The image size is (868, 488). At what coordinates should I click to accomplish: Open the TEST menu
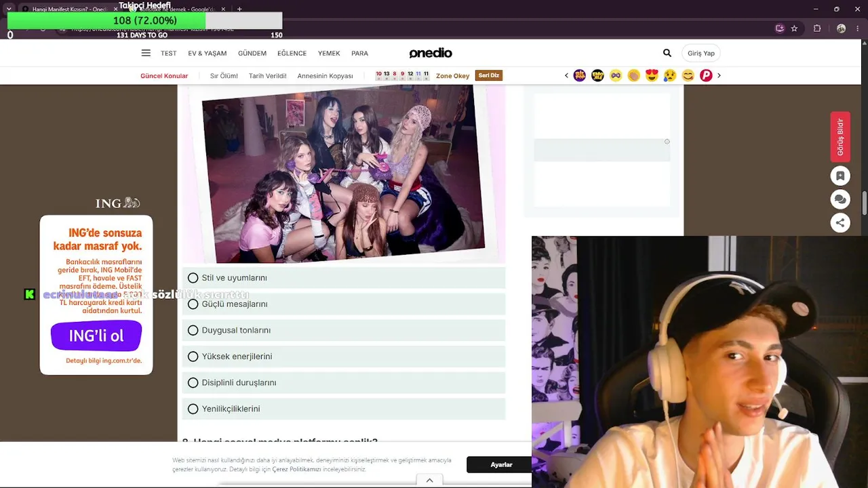click(x=168, y=54)
